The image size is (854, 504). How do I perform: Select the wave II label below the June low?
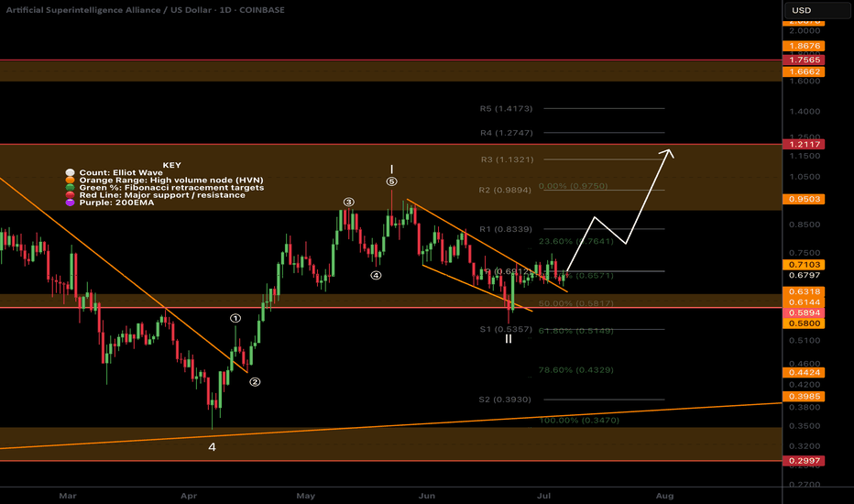pyautogui.click(x=509, y=339)
